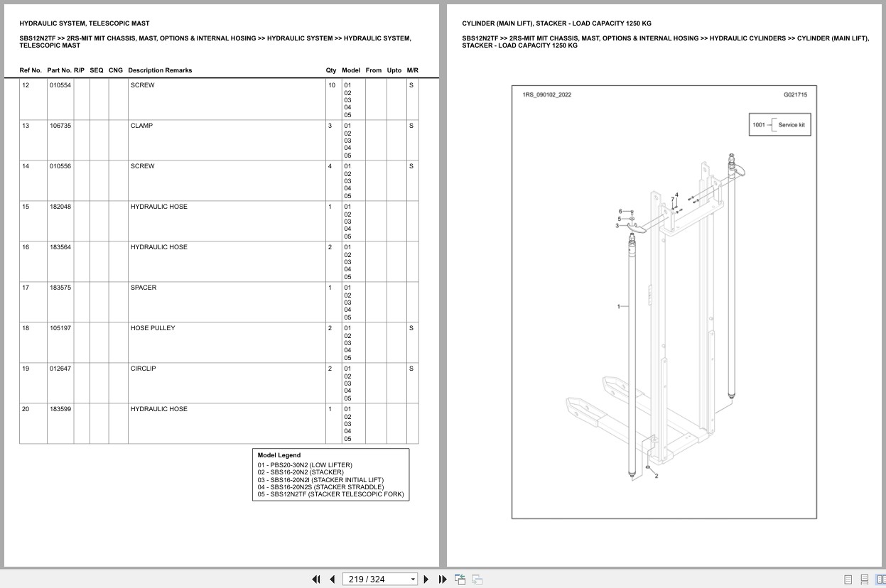
Task: Click ref number 20 in table
Action: coord(26,409)
